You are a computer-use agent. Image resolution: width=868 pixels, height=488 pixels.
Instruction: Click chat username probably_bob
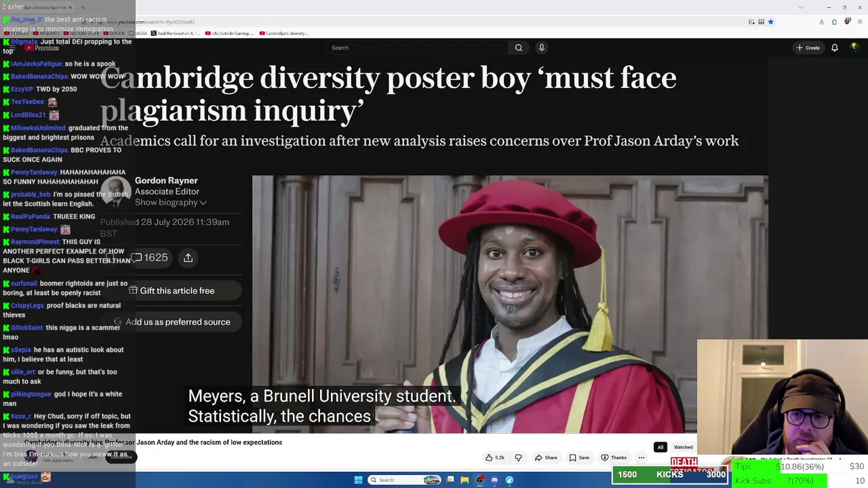click(x=31, y=195)
